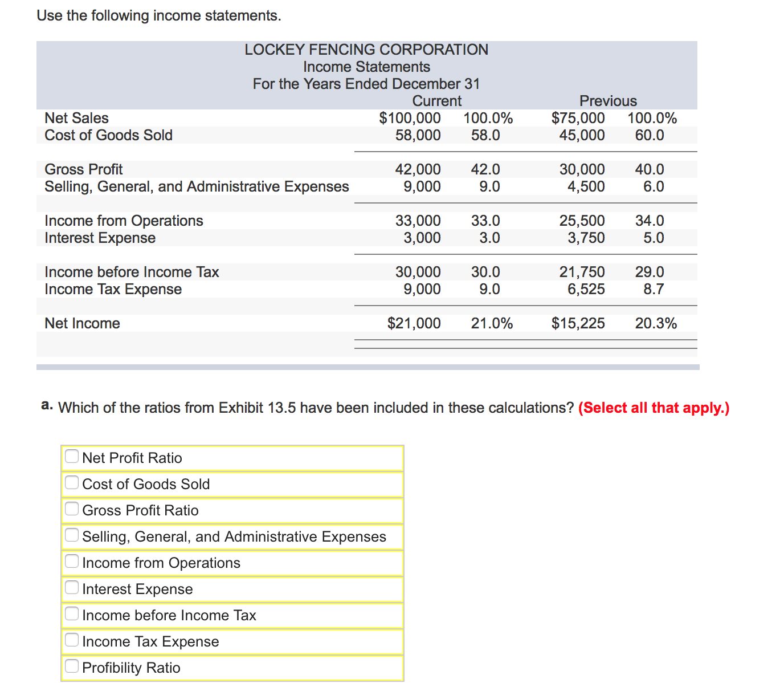This screenshot has width=784, height=683.
Task: Click current Net Income $21,000
Action: point(414,323)
